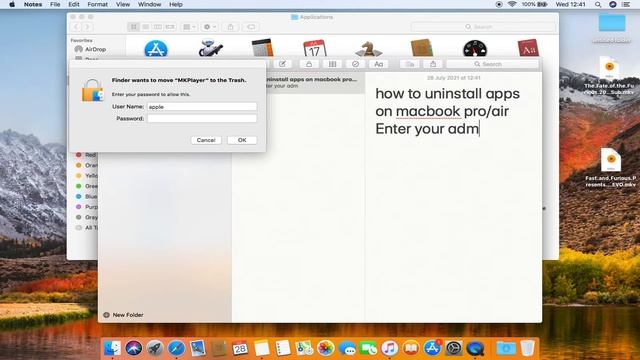Select AirDrop in Finder sidebar
The image size is (640, 360).
(91, 49)
